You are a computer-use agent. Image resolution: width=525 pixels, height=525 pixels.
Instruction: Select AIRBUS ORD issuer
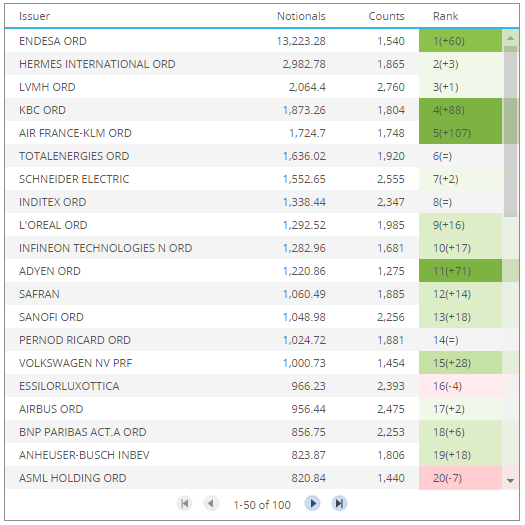(x=51, y=409)
